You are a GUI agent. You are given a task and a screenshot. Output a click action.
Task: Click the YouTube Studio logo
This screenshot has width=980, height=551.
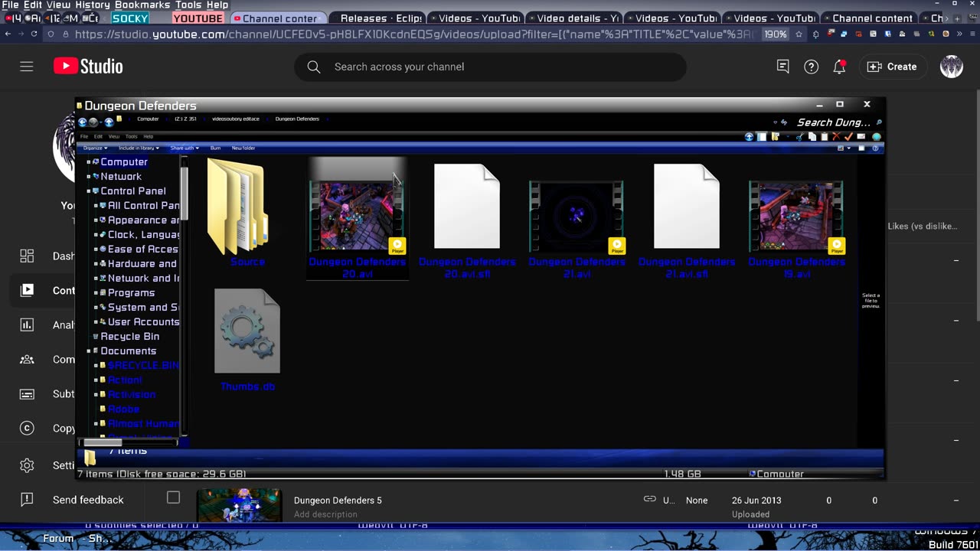[x=88, y=67]
